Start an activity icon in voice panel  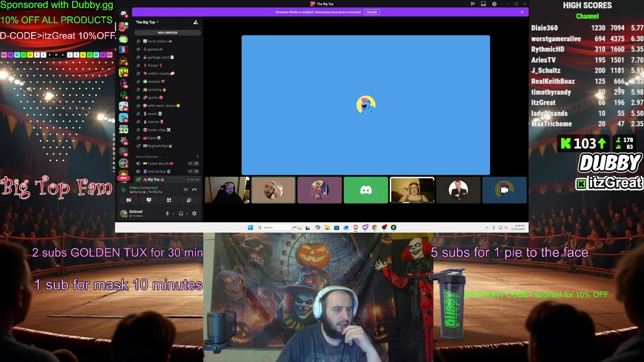[x=169, y=200]
